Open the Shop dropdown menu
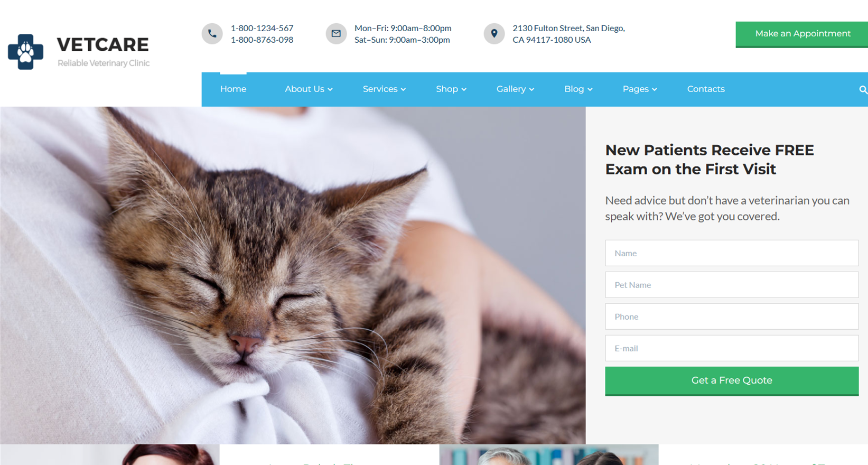Viewport: 868px width, 465px height. point(451,89)
